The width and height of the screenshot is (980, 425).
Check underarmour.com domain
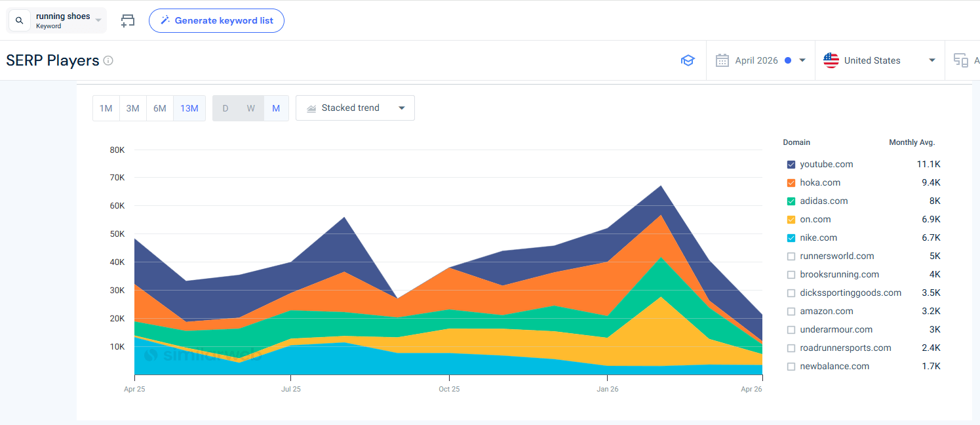(x=791, y=330)
